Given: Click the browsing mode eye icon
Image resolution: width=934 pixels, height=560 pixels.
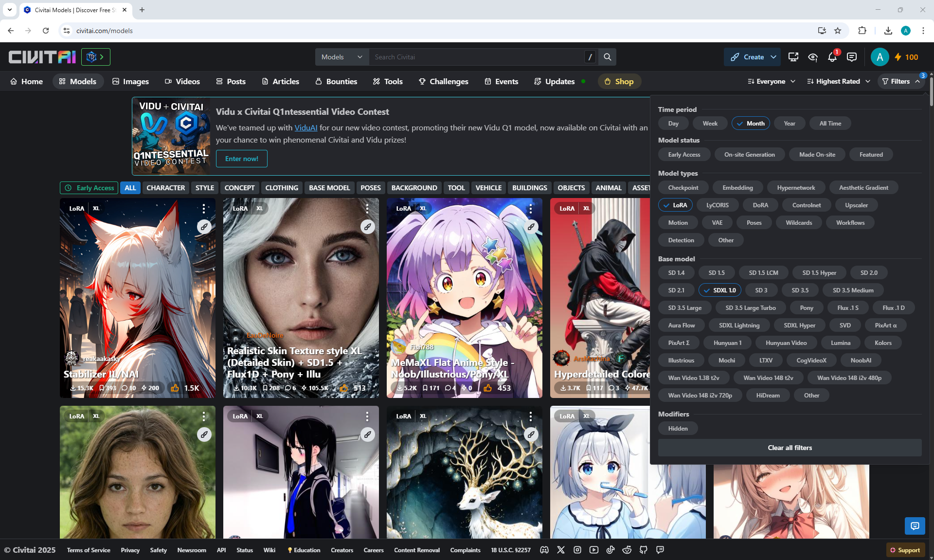Looking at the screenshot, I should tap(812, 57).
